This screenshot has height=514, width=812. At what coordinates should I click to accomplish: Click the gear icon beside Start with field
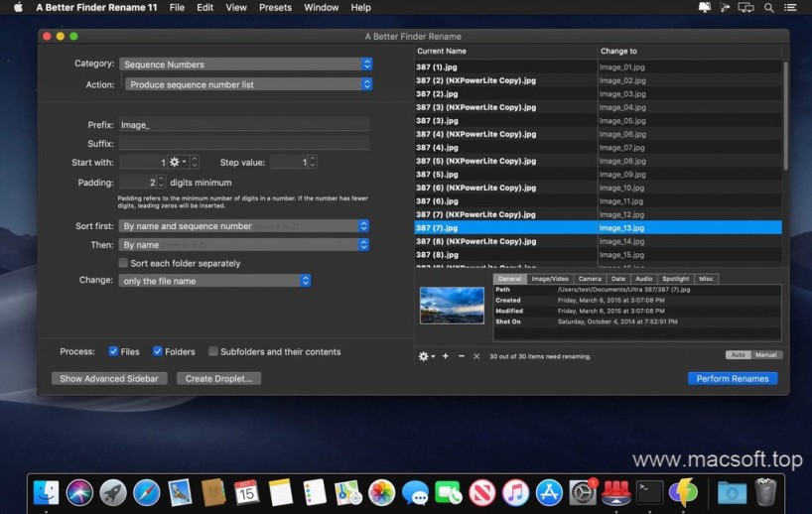[x=176, y=162]
